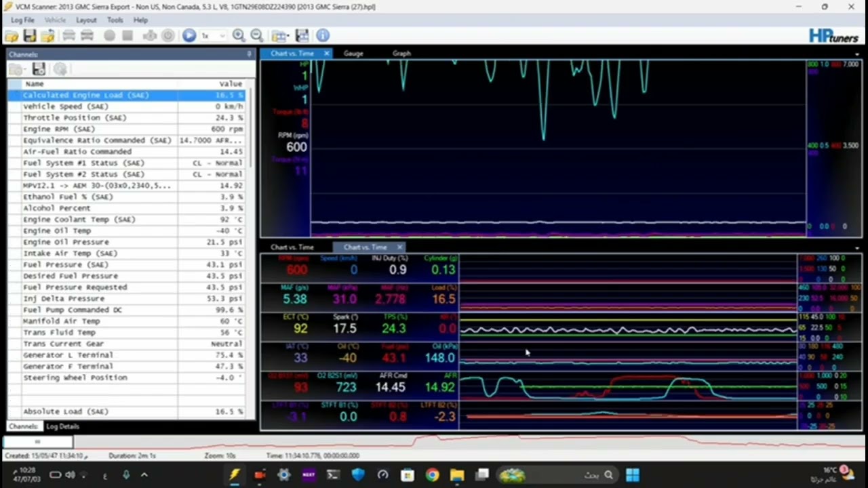Select Trans Current Gear row

[x=126, y=344]
